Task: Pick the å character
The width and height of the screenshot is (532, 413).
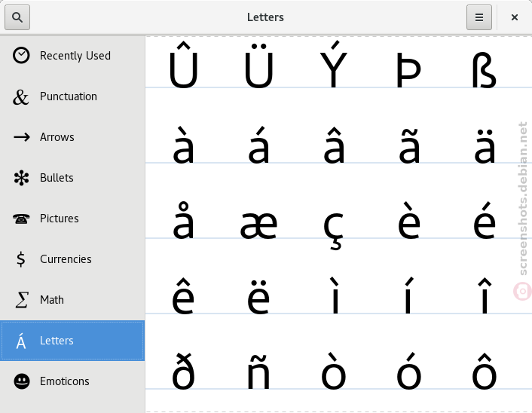Action: 183,220
